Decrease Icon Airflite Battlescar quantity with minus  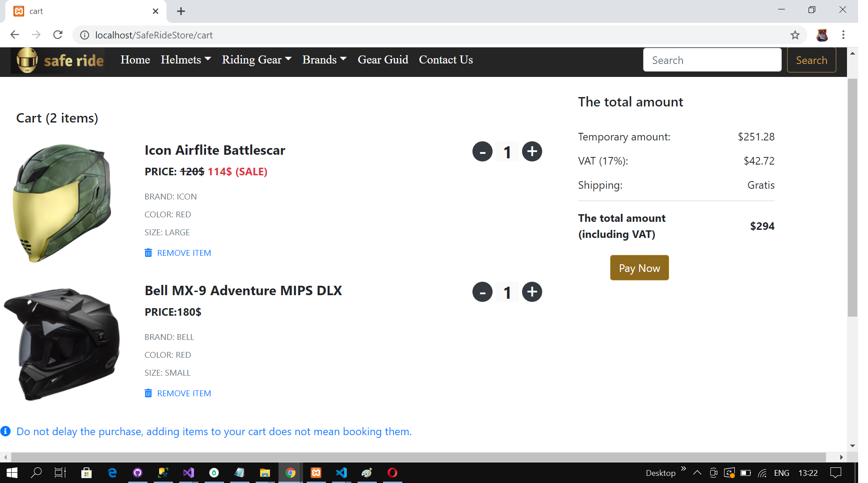click(482, 152)
